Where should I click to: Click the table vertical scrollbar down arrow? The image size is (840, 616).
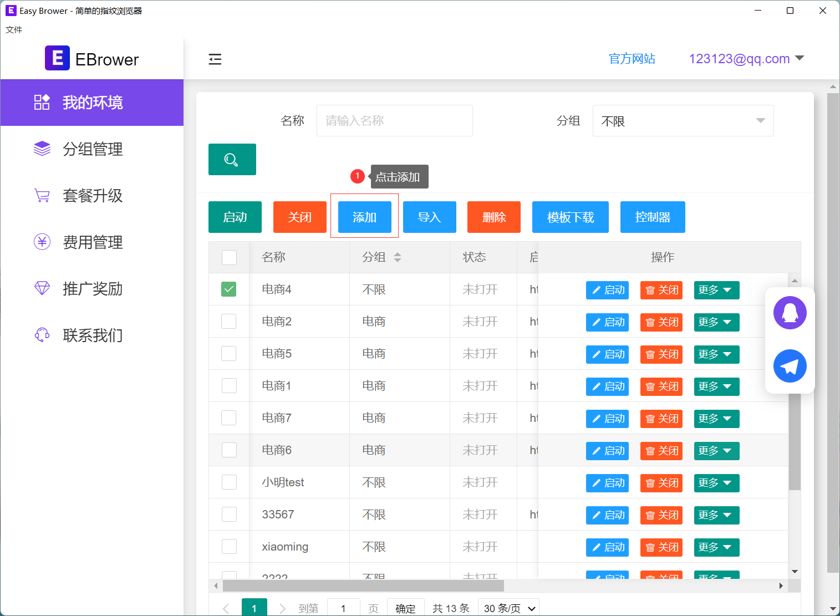(795, 572)
